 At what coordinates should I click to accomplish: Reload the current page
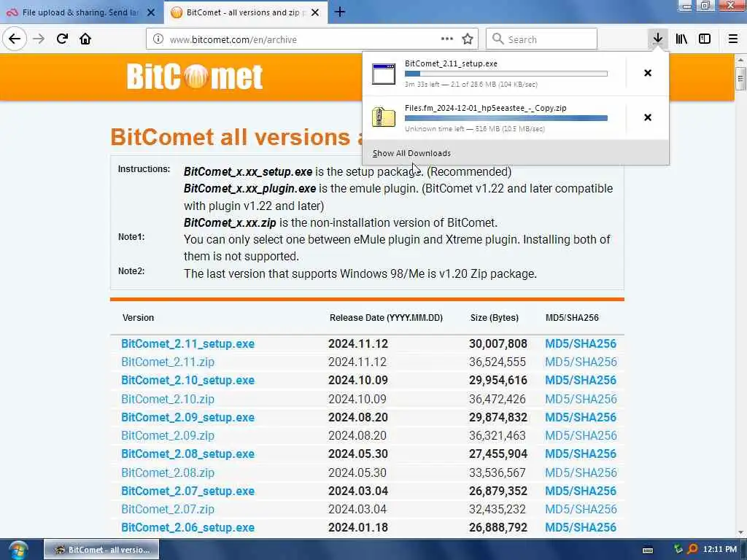(x=62, y=39)
